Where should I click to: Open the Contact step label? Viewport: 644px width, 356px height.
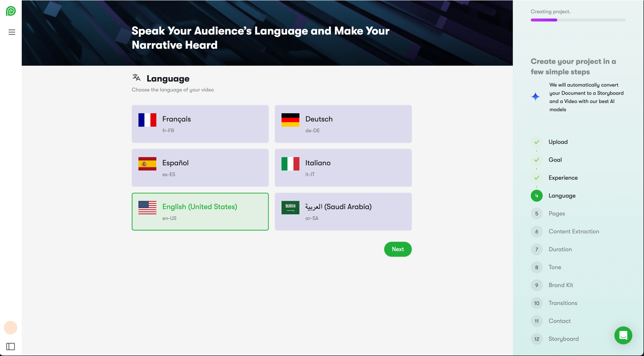(560, 321)
